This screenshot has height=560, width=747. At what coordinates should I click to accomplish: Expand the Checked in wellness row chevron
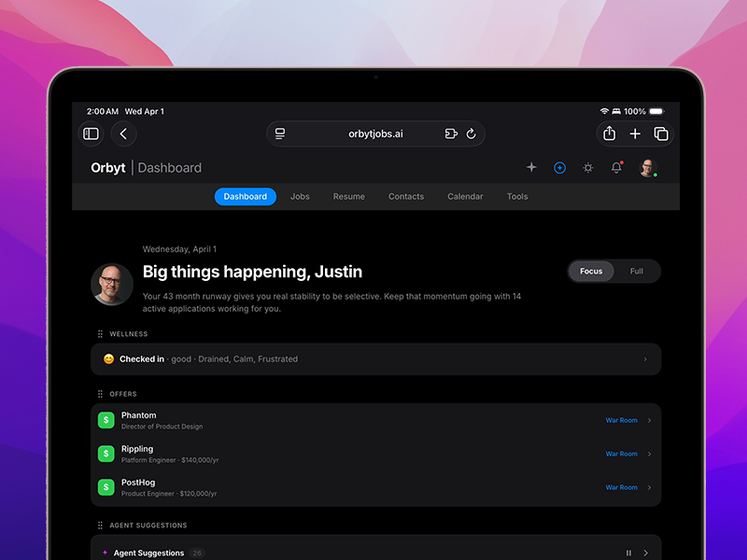pyautogui.click(x=645, y=359)
